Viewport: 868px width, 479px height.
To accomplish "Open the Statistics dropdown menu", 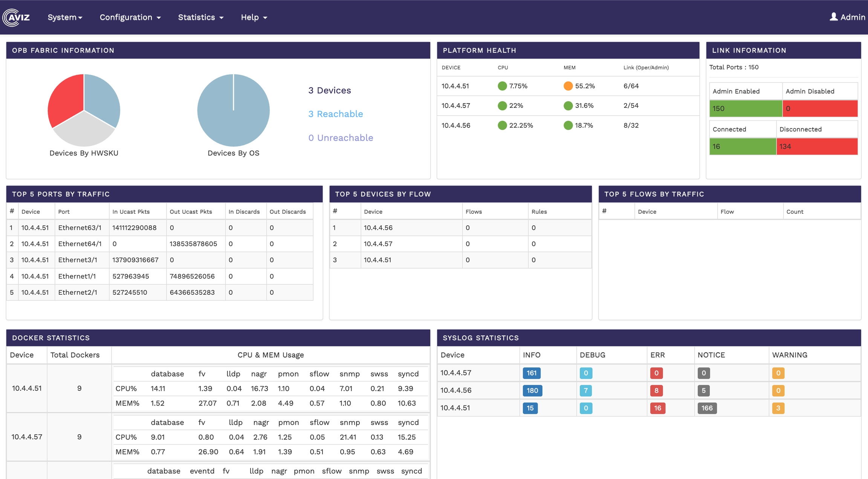I will pos(200,17).
